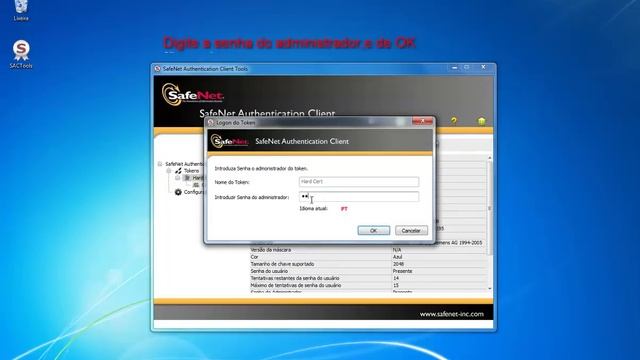Collapse the Hard Cert token branch
The width and height of the screenshot is (640, 360).
click(x=178, y=178)
